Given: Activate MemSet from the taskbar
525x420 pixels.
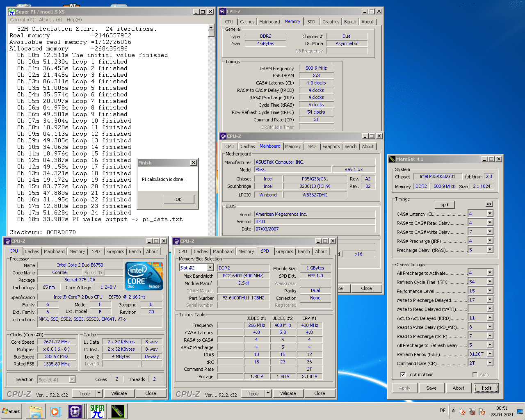Looking at the screenshot, I should [x=117, y=411].
